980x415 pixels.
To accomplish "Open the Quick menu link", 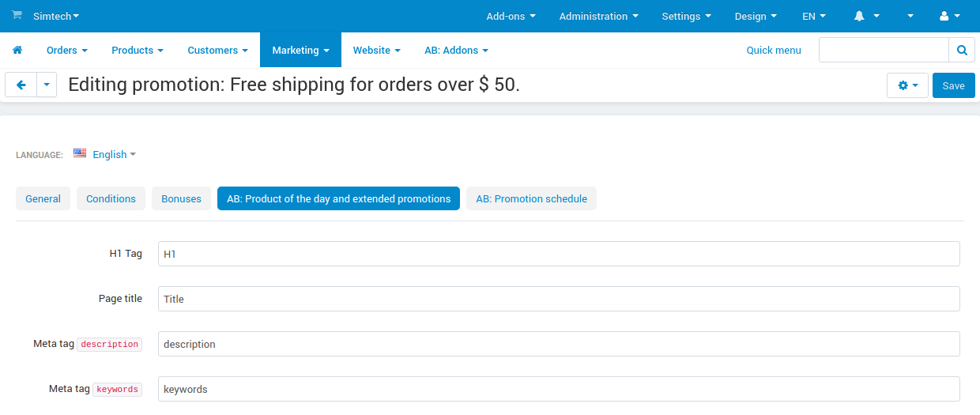I will click(x=773, y=50).
